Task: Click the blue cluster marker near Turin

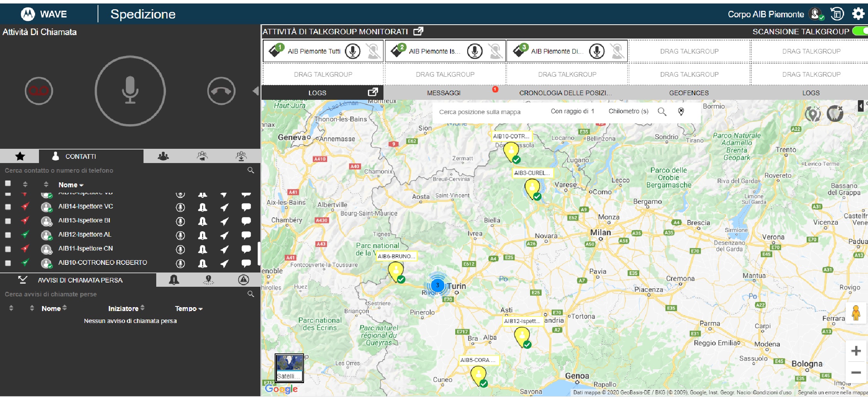Action: (x=437, y=285)
